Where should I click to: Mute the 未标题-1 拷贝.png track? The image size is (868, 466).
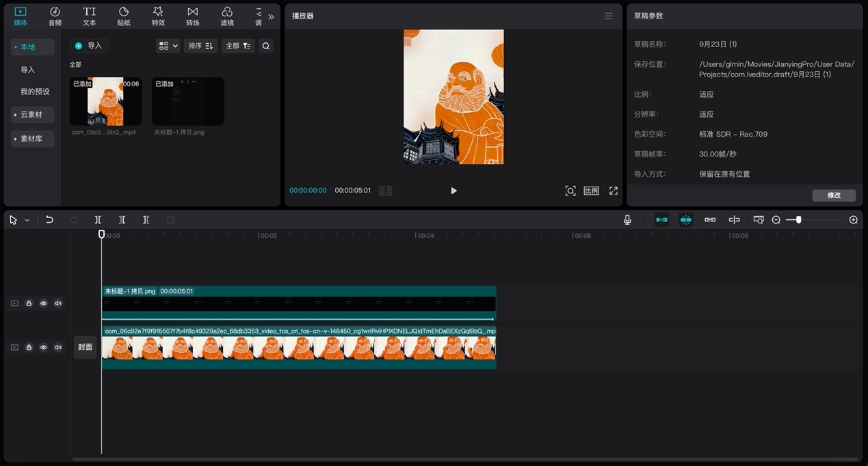(x=58, y=303)
